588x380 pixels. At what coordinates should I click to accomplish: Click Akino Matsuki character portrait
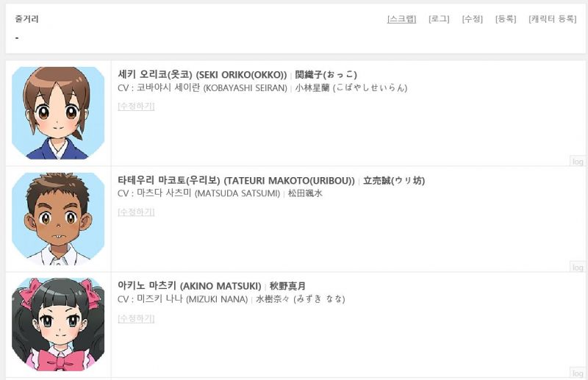[58, 324]
